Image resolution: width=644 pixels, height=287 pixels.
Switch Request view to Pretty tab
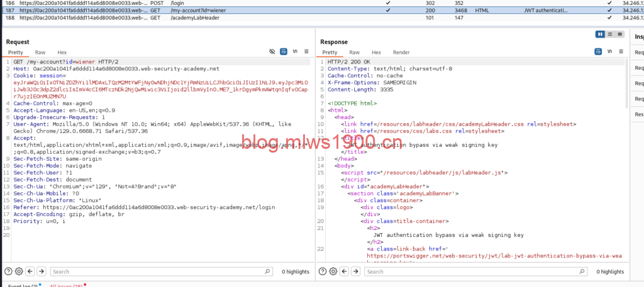[16, 53]
